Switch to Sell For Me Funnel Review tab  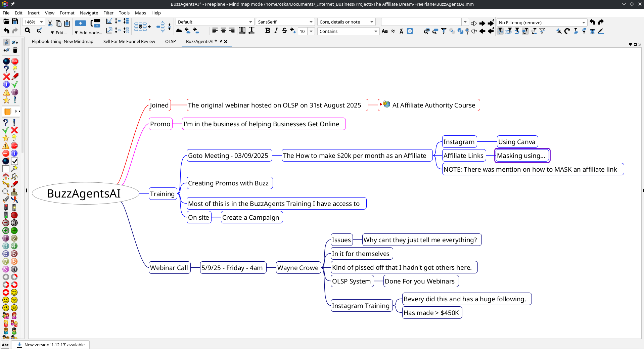129,42
